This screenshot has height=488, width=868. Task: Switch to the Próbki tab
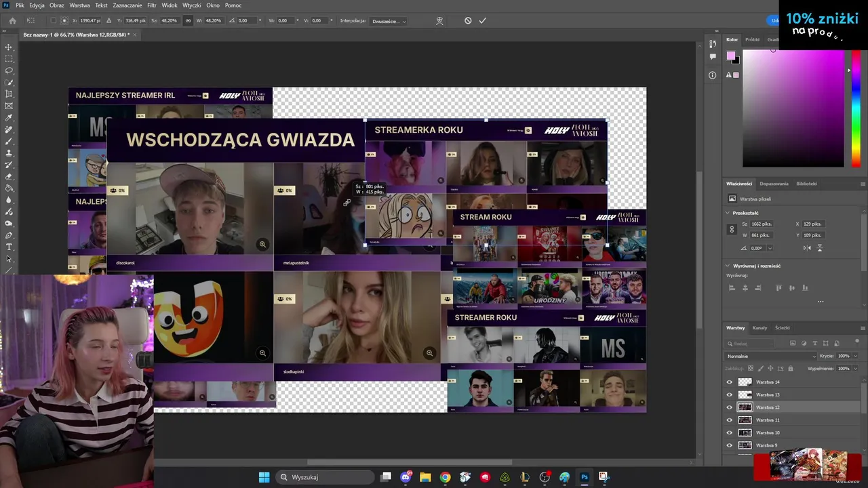click(x=752, y=39)
